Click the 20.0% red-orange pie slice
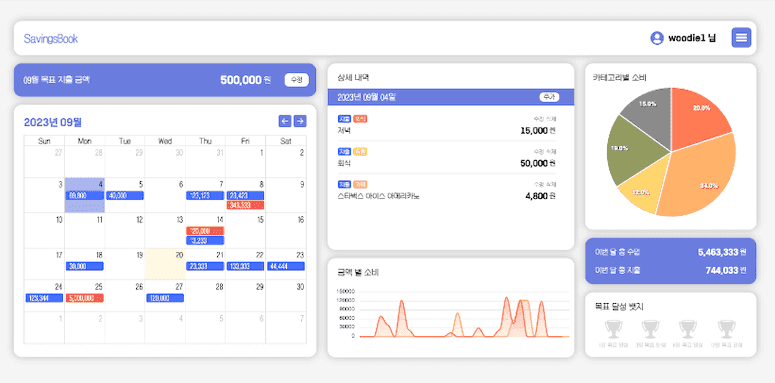The width and height of the screenshot is (775, 383). tap(697, 116)
